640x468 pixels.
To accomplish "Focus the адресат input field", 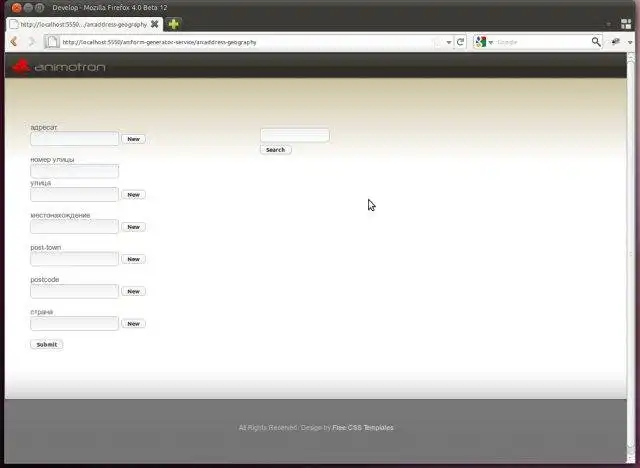I will click(x=74, y=139).
